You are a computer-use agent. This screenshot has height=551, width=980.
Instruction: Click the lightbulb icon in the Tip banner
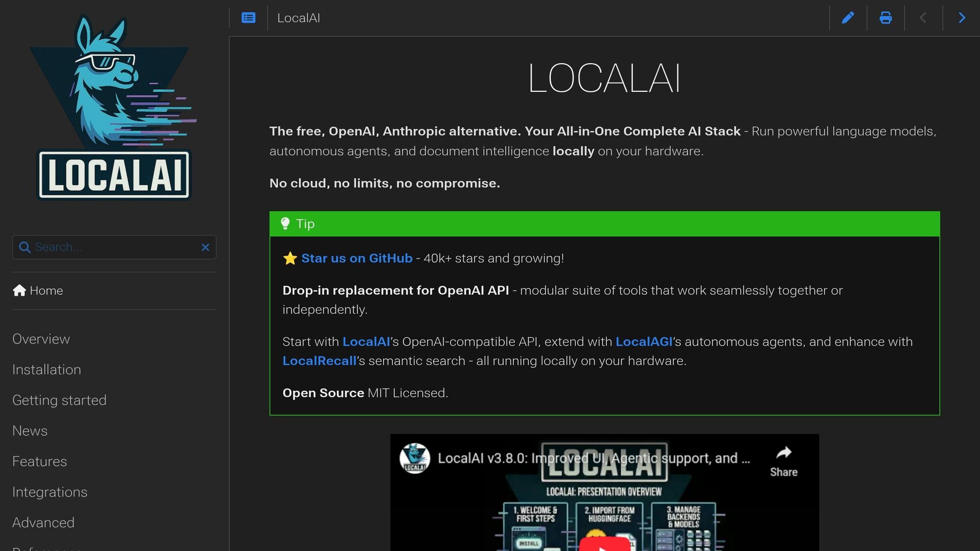(x=286, y=223)
